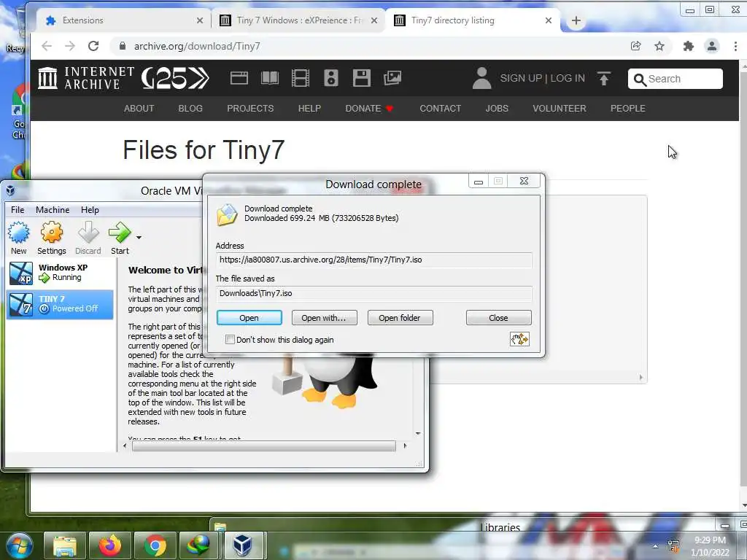
Task: Click the user avatar icon beside SIGN UP
Action: pyautogui.click(x=481, y=78)
